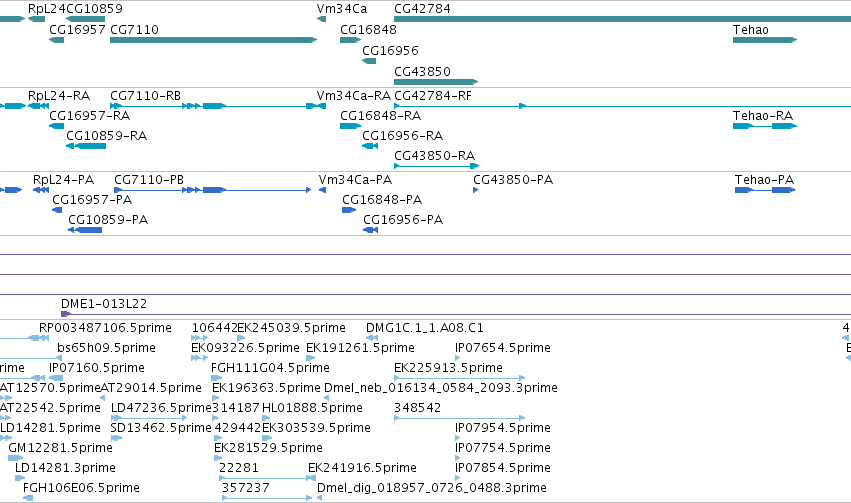This screenshot has height=503, width=851.
Task: Click the CG16957 gene glyph
Action: pyautogui.click(x=56, y=40)
